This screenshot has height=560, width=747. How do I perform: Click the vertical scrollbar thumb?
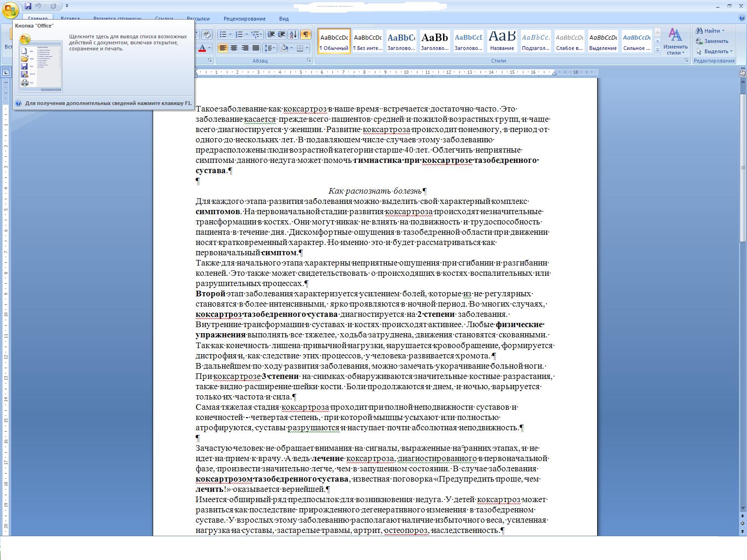coord(742,168)
